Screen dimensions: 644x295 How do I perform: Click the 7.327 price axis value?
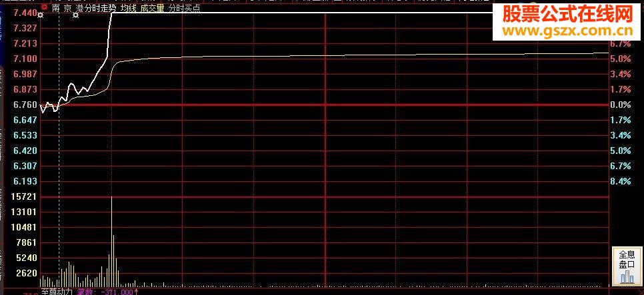(x=25, y=29)
